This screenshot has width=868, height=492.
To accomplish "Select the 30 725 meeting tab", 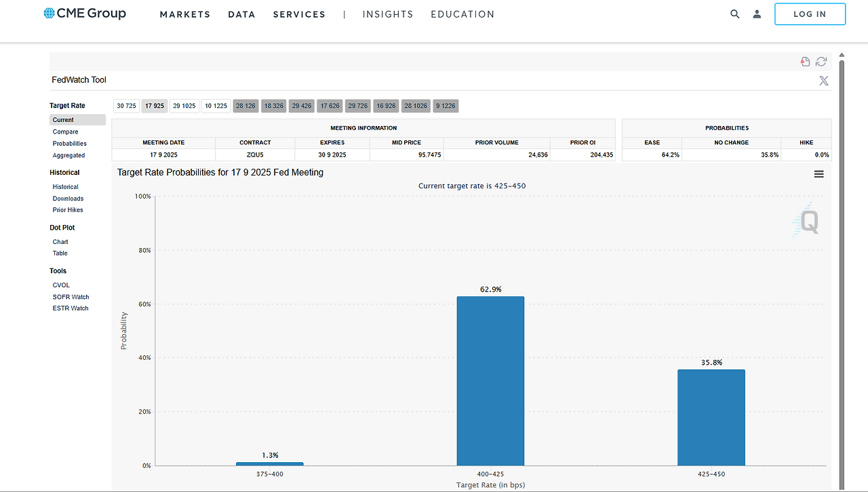I will pos(126,106).
